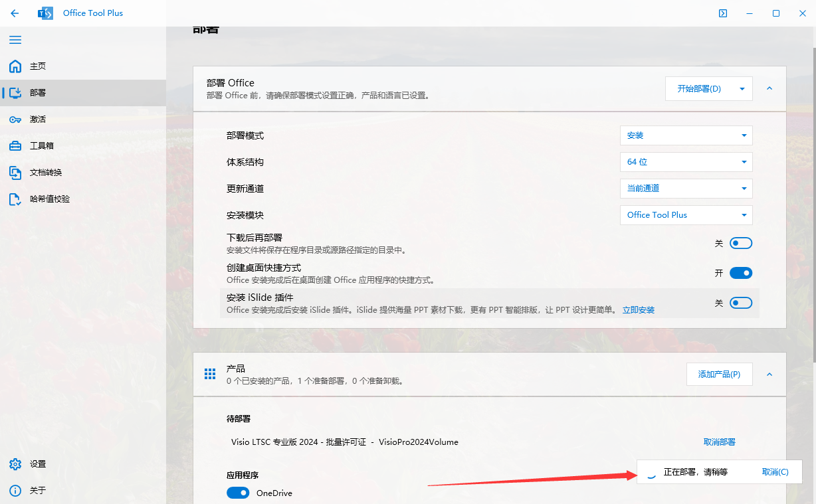Screen dimensions: 816x504
Task: Click the Visio LTSC 专业版 2024 product entry
Action: 345,442
